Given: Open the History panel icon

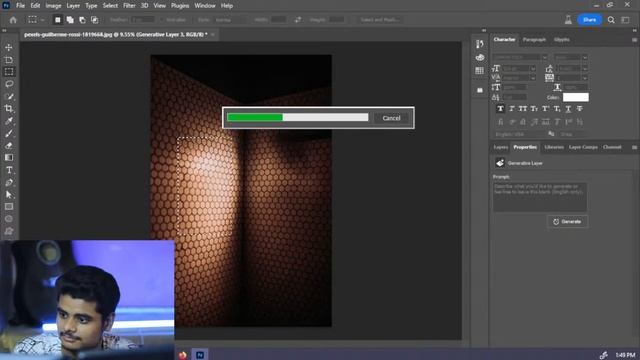Looking at the screenshot, I should [x=480, y=44].
